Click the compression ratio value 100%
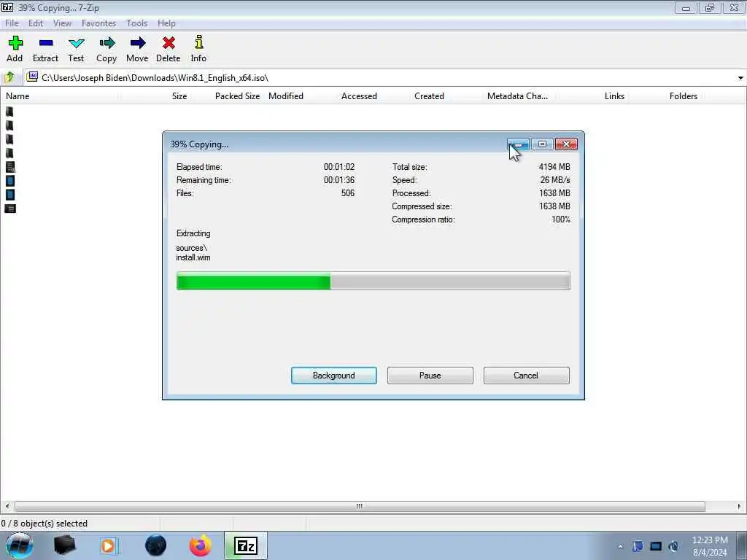Viewport: 747px width, 560px height. [x=561, y=219]
